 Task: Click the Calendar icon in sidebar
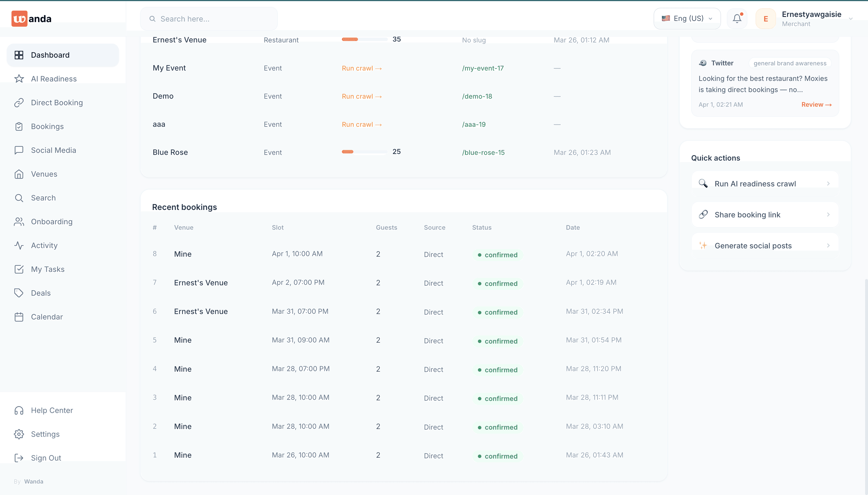click(x=19, y=317)
